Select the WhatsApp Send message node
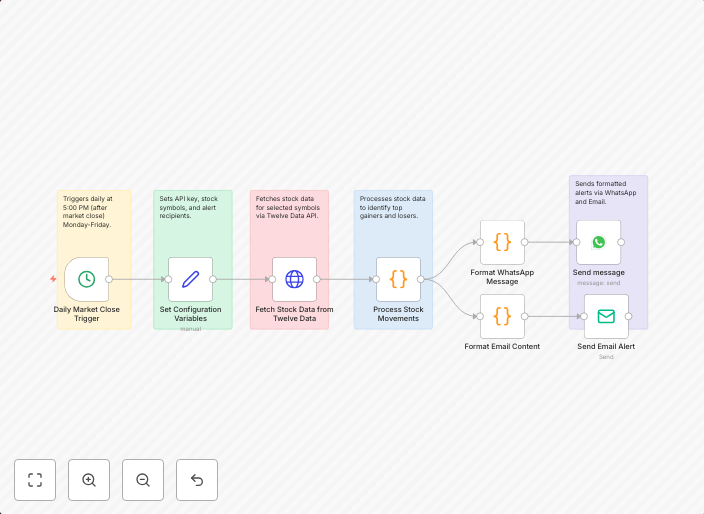This screenshot has width=704, height=514. pyautogui.click(x=598, y=242)
